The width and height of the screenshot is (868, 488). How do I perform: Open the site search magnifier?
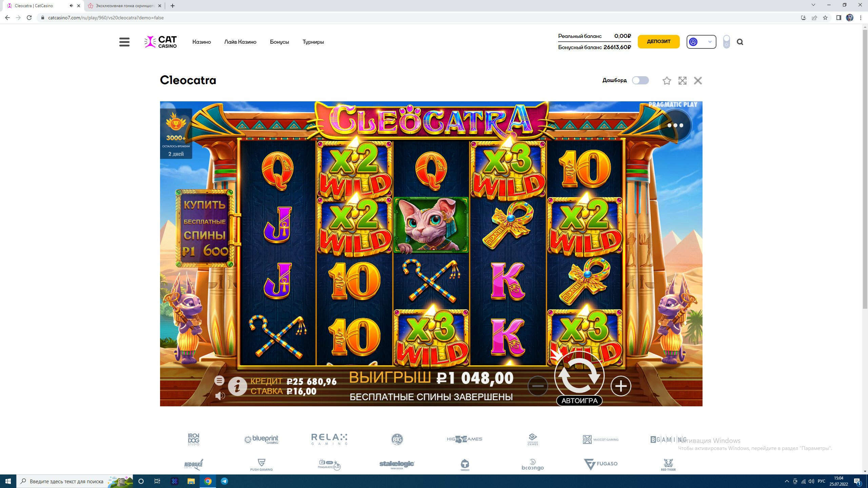(740, 42)
